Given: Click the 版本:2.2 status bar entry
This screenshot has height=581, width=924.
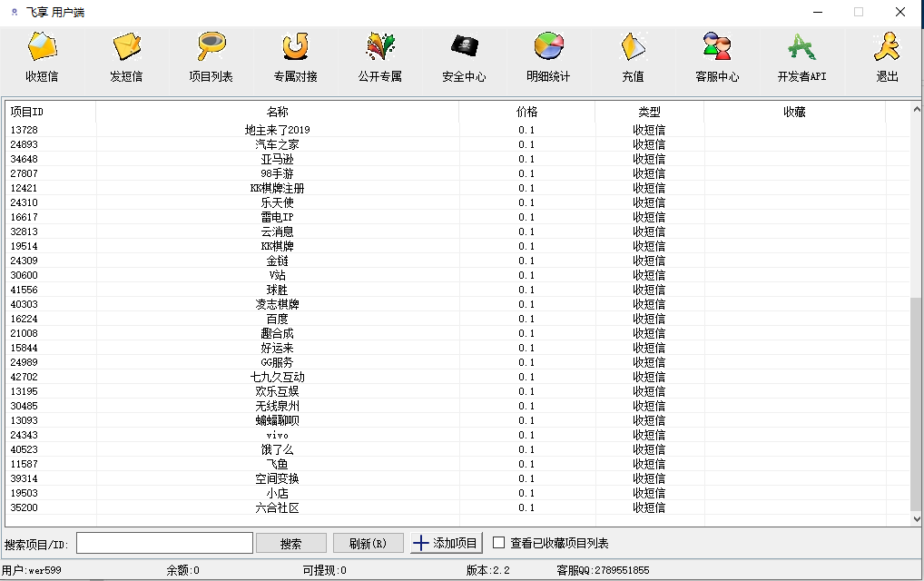Looking at the screenshot, I should click(488, 570).
